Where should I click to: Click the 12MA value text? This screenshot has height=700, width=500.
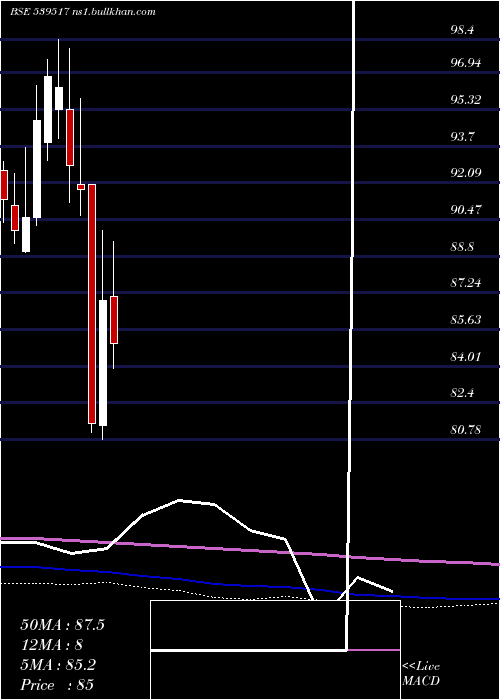51,645
